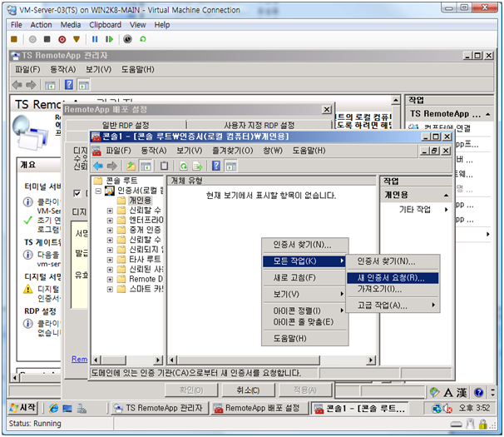
Task: Click the 시작 Start button
Action: [22, 408]
